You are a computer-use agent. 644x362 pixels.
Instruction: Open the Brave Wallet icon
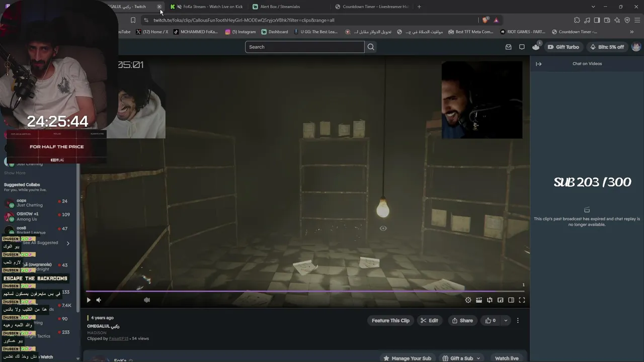[607, 20]
